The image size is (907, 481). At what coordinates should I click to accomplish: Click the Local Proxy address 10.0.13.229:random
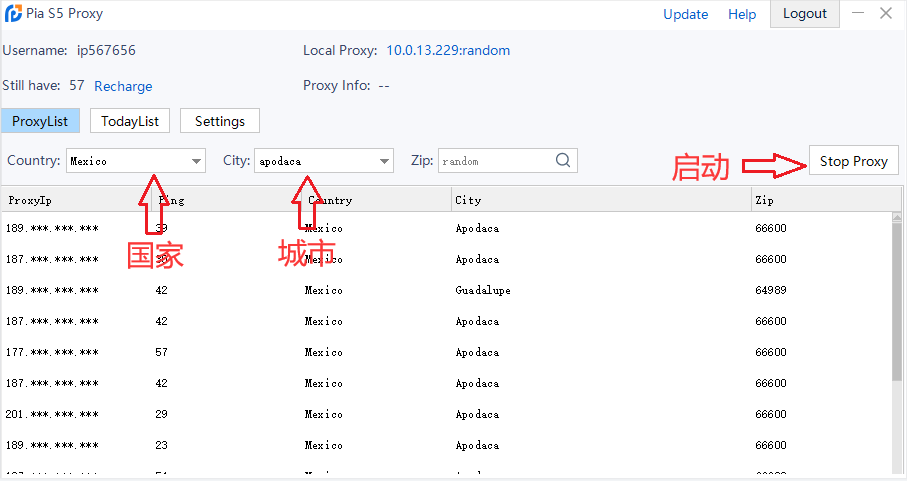pyautogui.click(x=448, y=51)
